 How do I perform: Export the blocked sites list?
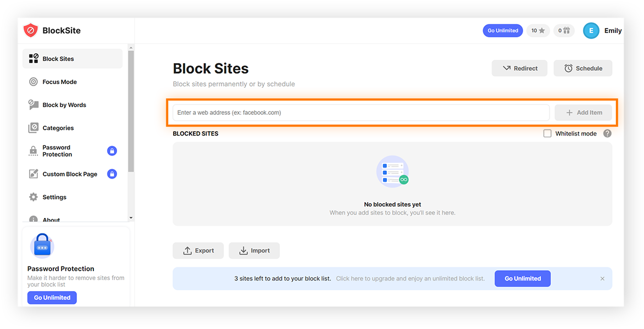point(198,250)
